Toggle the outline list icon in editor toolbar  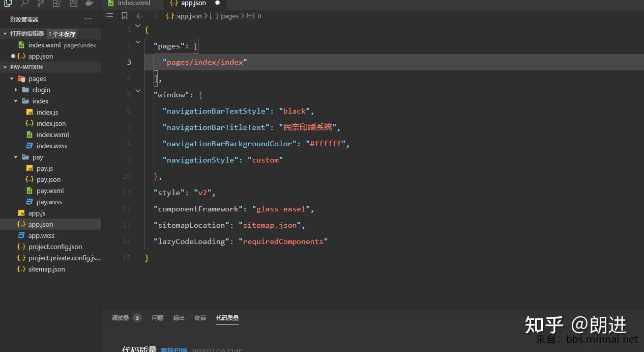(x=109, y=16)
